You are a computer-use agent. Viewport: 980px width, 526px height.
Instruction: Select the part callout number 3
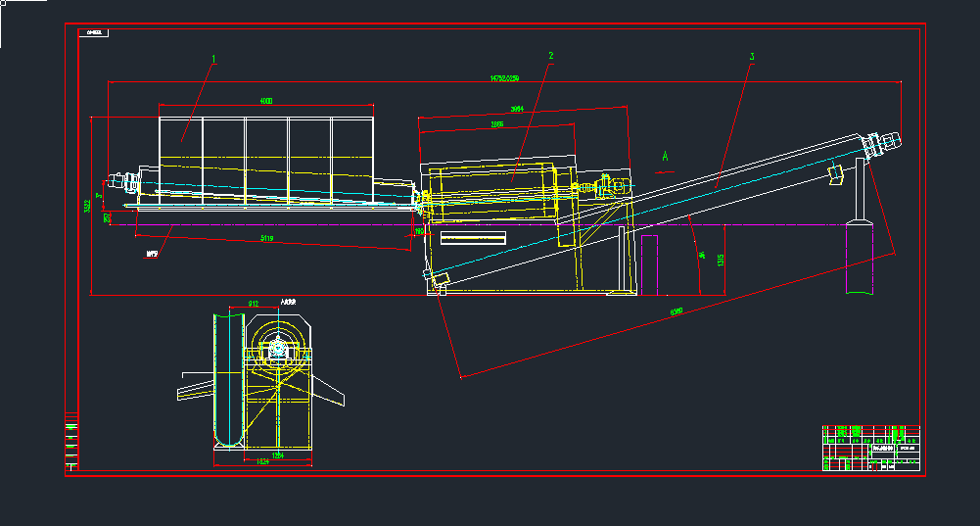coord(751,58)
